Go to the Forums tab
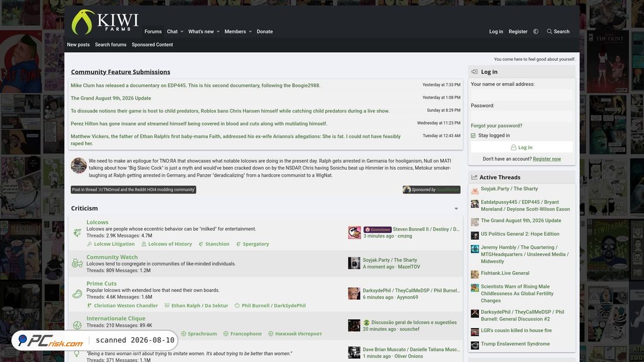Viewport: 644px width, 362px height. click(153, 32)
